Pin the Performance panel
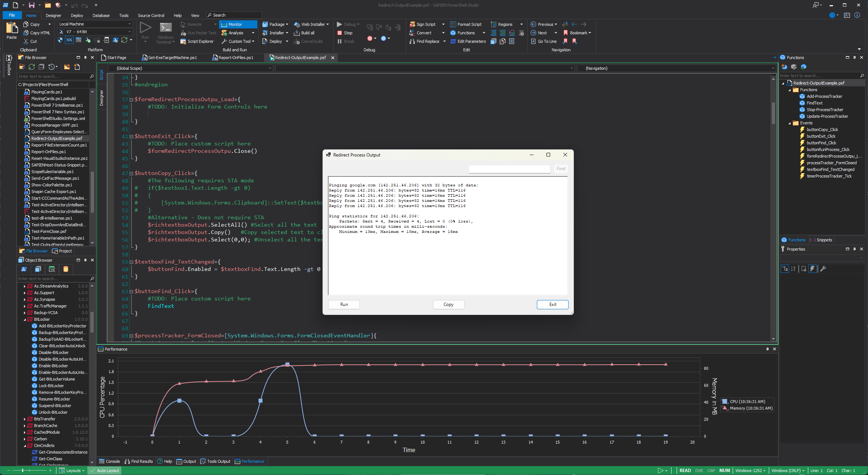The image size is (868, 475). pyautogui.click(x=767, y=349)
